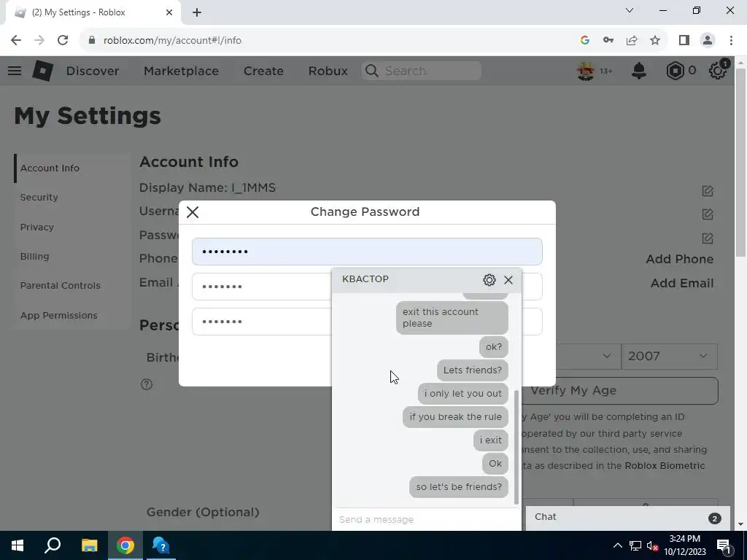Viewport: 747px width, 560px height.
Task: Click the Robux balance icon
Action: (675, 71)
